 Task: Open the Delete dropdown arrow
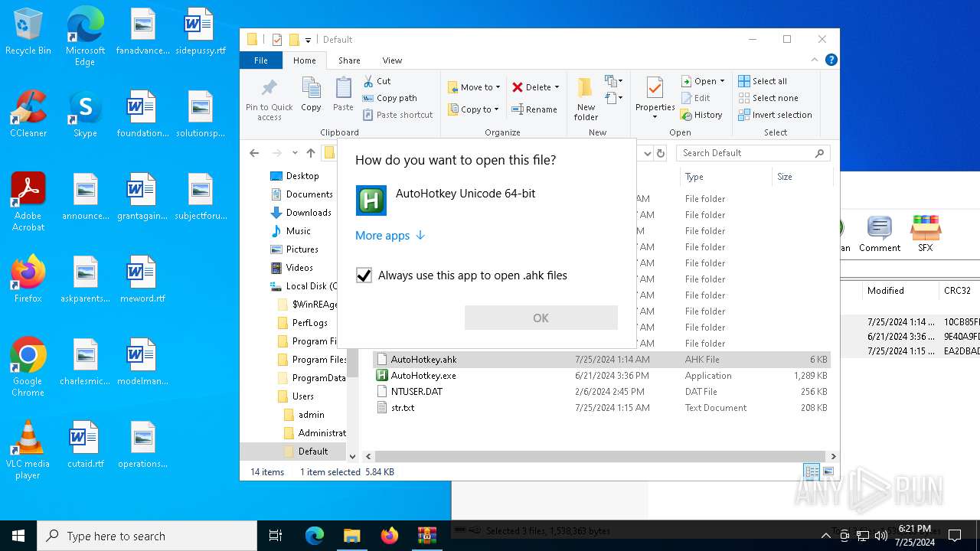557,87
